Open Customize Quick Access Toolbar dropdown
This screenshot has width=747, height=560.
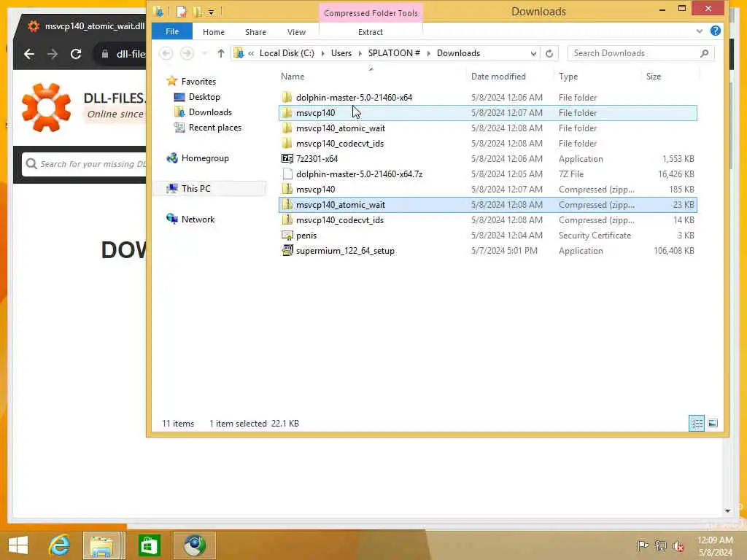pos(211,12)
